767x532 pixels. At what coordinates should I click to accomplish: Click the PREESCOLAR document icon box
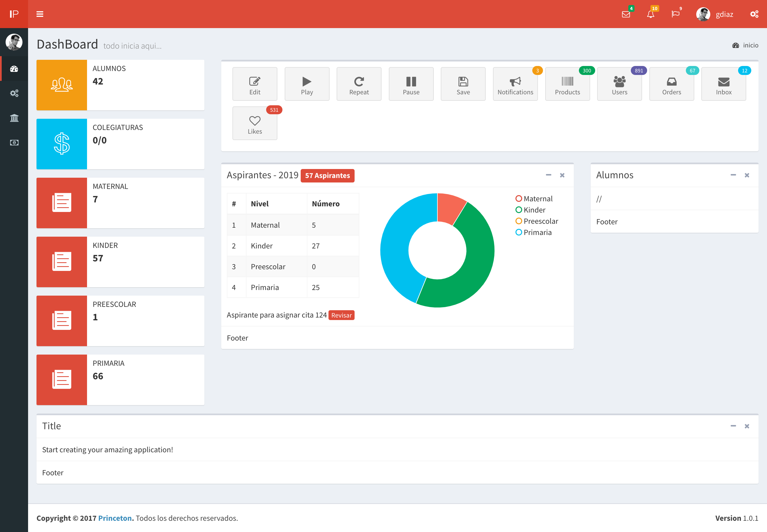pos(62,321)
